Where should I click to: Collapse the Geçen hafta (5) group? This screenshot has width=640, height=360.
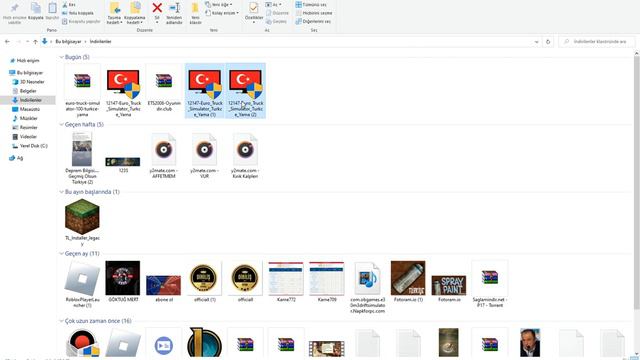coord(62,124)
